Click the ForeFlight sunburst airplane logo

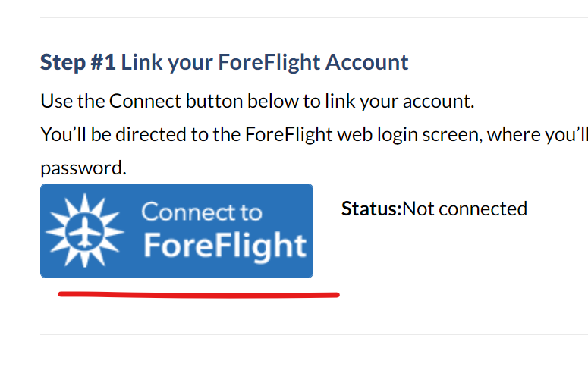click(85, 231)
